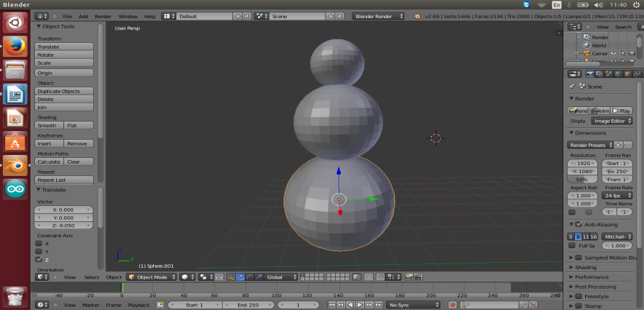Screen dimensions: 644x310
Task: Click the render-only layers lock icon
Action: [357, 277]
